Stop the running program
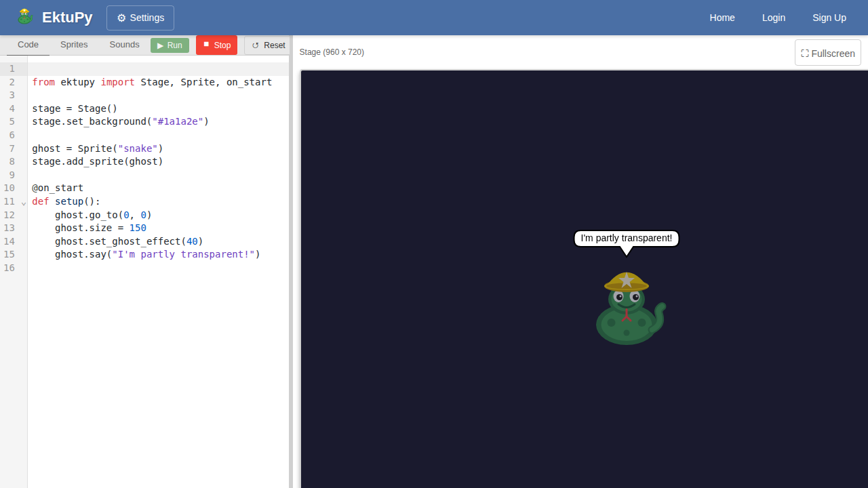 (x=216, y=45)
